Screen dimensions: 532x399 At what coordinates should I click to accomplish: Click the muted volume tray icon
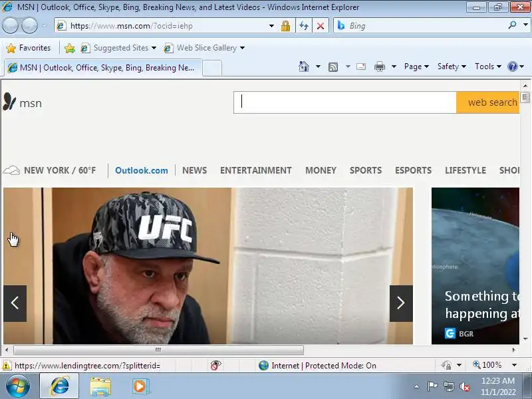tap(465, 387)
